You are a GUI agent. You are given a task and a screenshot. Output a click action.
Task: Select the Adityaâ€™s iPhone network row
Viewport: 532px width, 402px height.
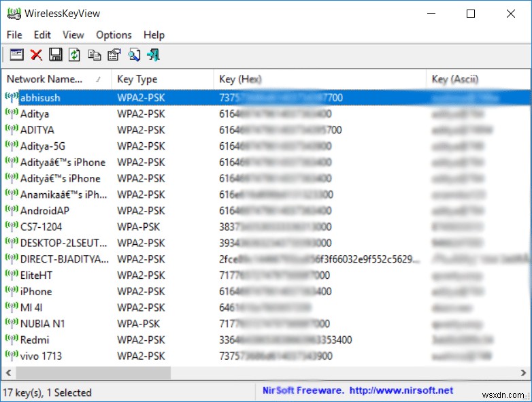pyautogui.click(x=266, y=162)
